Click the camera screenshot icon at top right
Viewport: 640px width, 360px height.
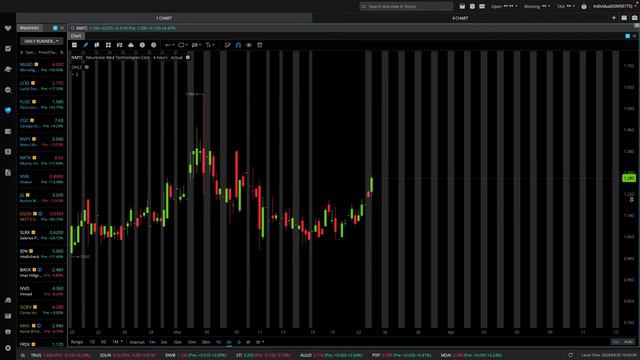(634, 18)
